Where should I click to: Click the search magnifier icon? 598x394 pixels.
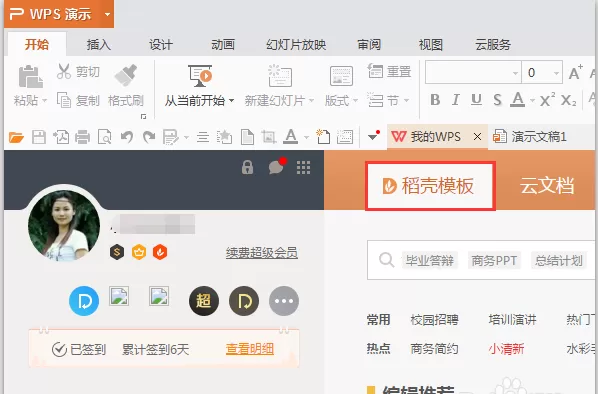[386, 260]
